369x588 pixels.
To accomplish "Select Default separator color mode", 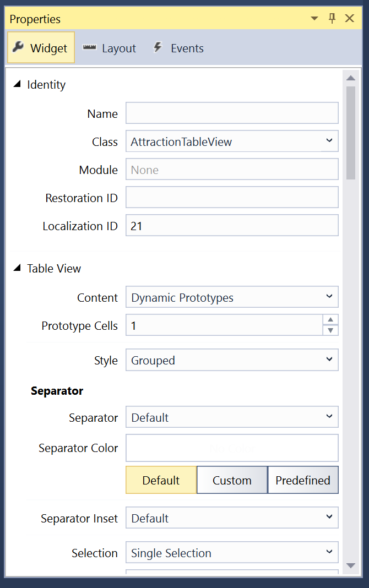I will pos(161,480).
